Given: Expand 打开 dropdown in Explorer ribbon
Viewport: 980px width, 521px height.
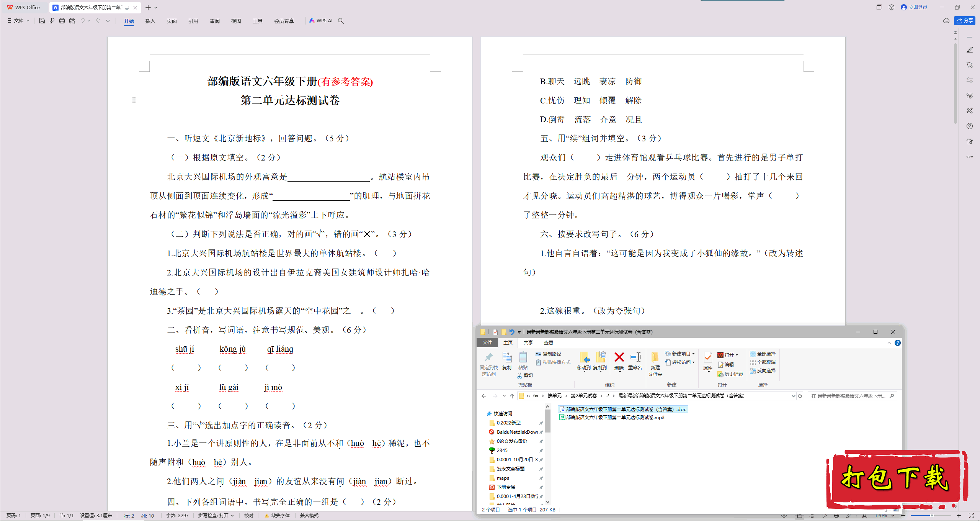Looking at the screenshot, I should (x=737, y=355).
